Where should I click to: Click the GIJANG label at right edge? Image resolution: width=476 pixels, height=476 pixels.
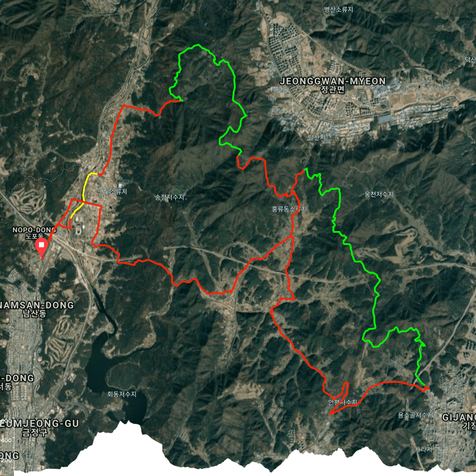[459, 417]
